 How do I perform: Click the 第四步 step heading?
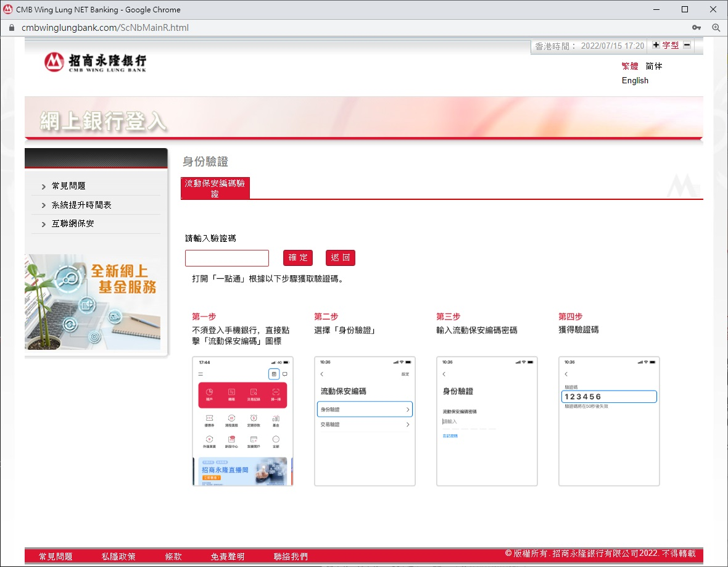pyautogui.click(x=571, y=317)
